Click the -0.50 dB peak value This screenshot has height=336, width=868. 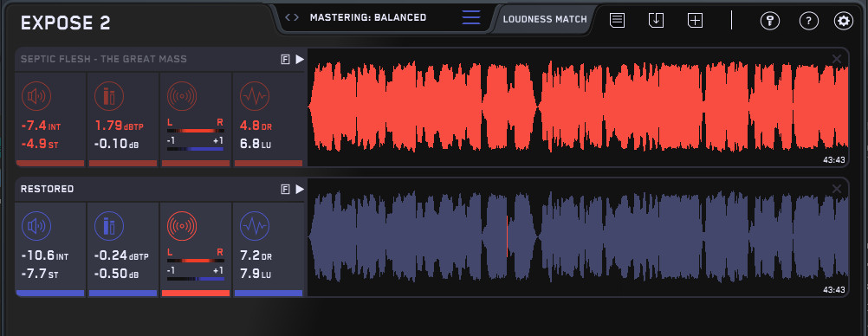point(116,274)
